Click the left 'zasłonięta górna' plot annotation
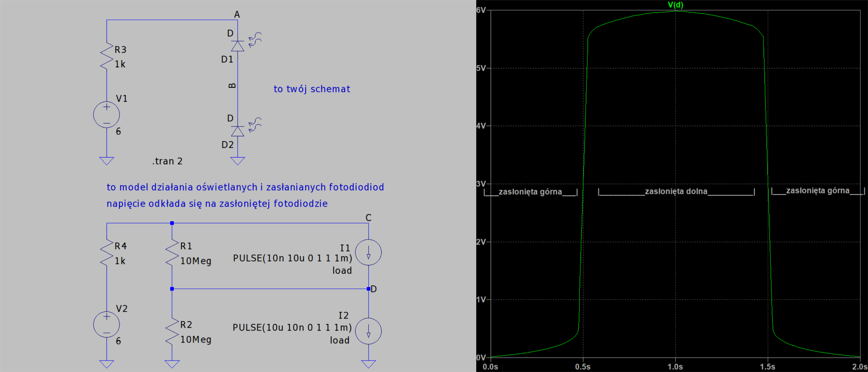This screenshot has height=372, width=868. pos(530,192)
